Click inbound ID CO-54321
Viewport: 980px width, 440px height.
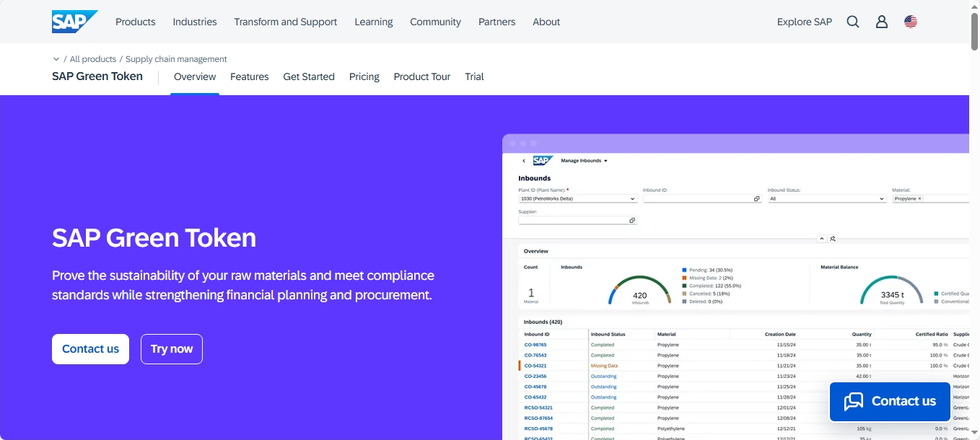(535, 366)
